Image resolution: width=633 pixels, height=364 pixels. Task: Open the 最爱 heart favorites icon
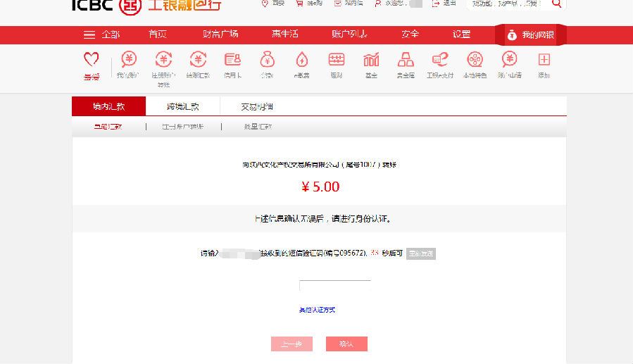pyautogui.click(x=92, y=60)
